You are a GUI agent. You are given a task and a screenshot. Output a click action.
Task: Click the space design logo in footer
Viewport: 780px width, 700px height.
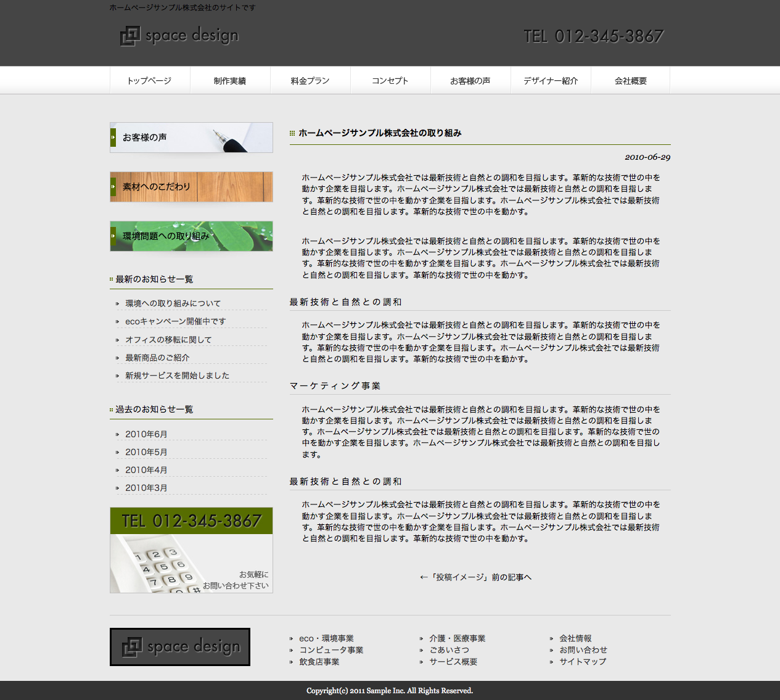180,647
